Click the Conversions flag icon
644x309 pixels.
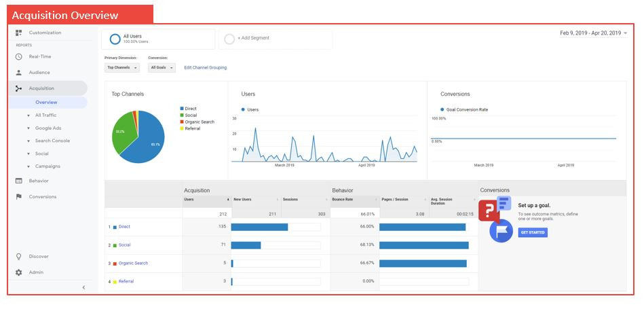(x=18, y=197)
